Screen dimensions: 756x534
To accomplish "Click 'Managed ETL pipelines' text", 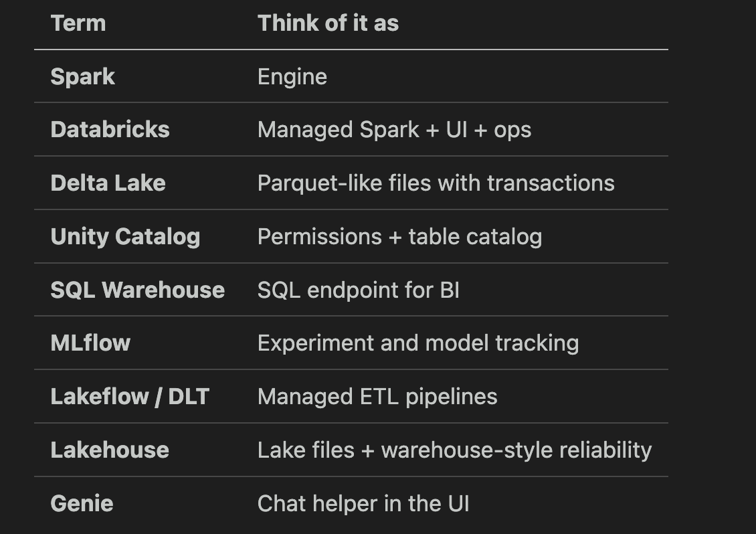I will tap(377, 397).
